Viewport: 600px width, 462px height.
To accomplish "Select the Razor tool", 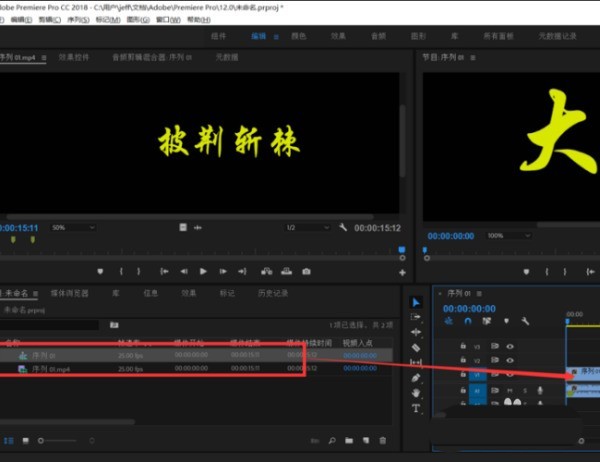I will tap(416, 347).
